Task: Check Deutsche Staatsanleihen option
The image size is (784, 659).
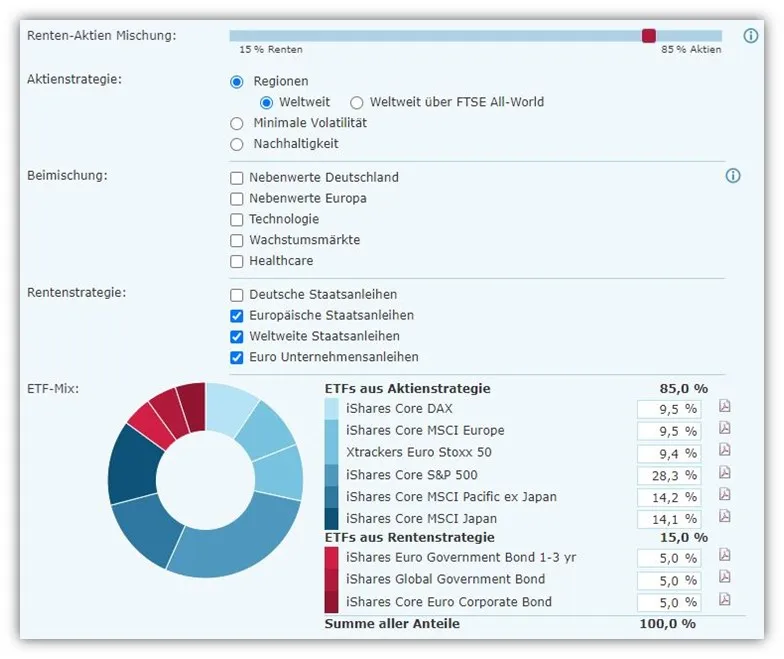Action: (x=237, y=295)
